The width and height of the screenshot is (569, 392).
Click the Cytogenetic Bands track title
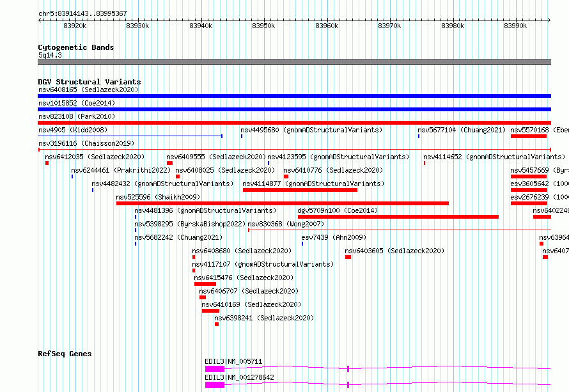[76, 47]
